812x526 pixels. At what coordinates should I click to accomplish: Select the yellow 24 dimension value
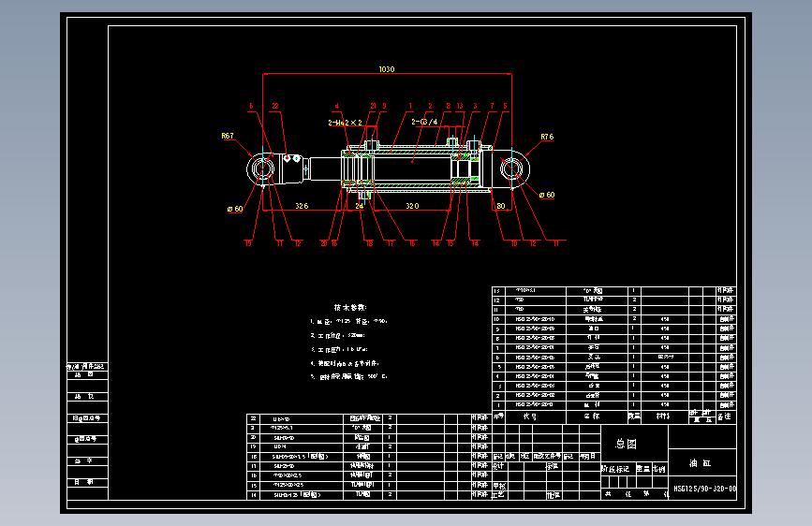(359, 206)
